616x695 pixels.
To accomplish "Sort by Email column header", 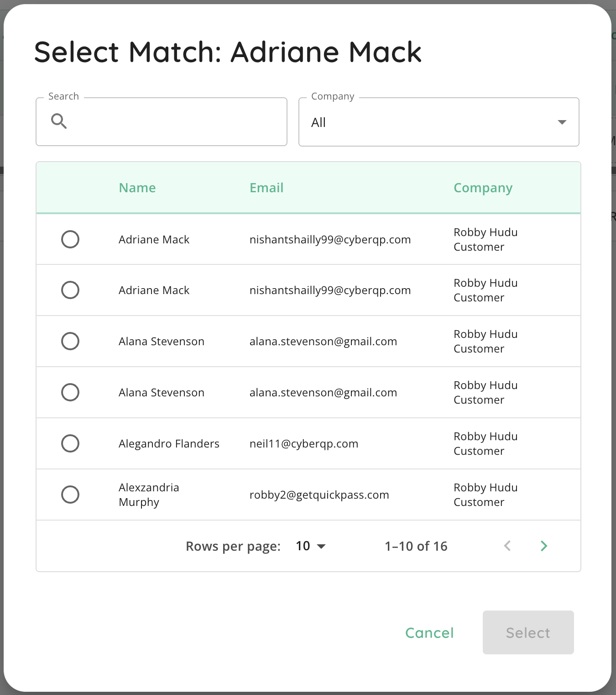I will click(266, 188).
